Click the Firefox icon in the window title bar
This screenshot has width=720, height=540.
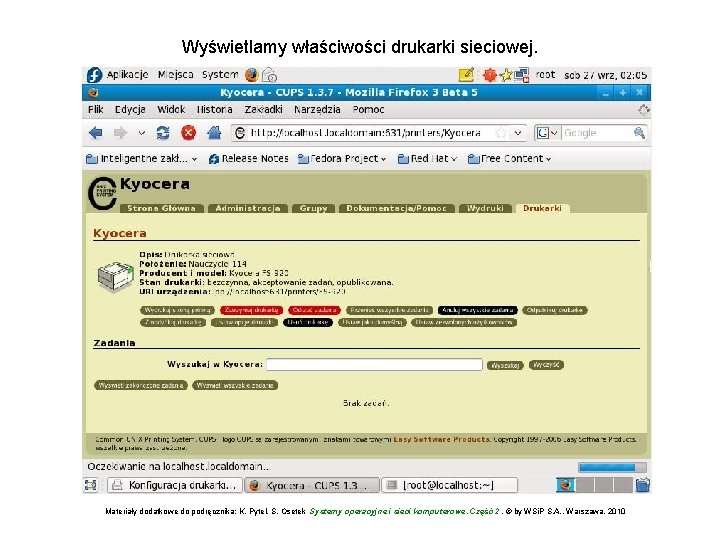(93, 93)
